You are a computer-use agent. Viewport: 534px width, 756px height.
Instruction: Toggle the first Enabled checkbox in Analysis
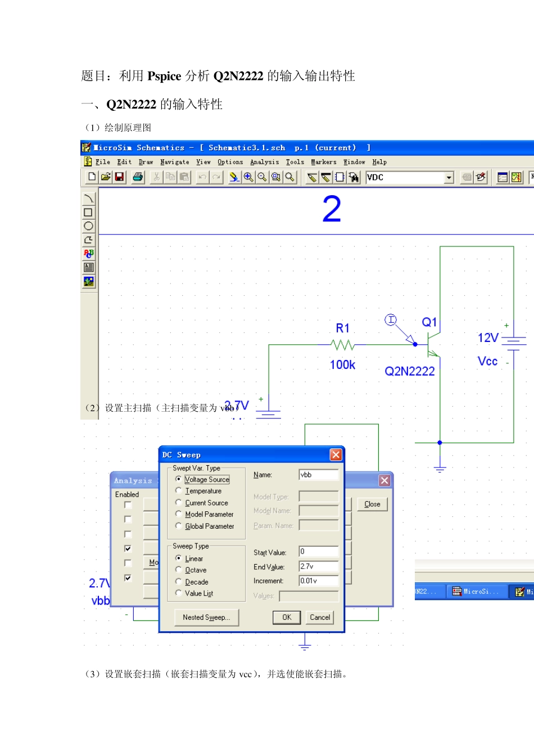point(128,505)
